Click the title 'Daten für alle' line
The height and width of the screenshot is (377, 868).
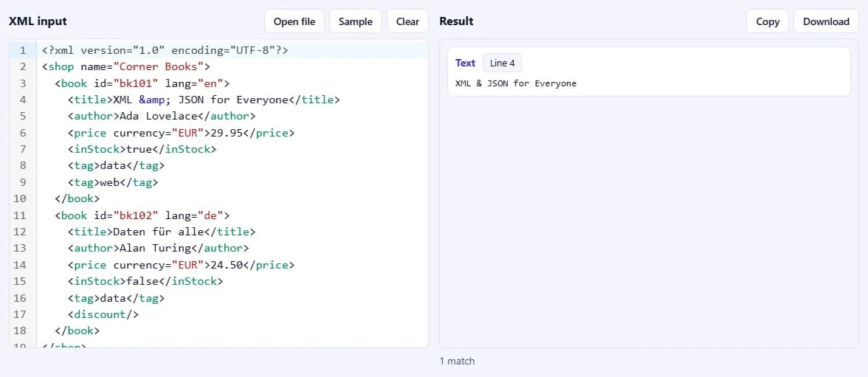(x=162, y=232)
